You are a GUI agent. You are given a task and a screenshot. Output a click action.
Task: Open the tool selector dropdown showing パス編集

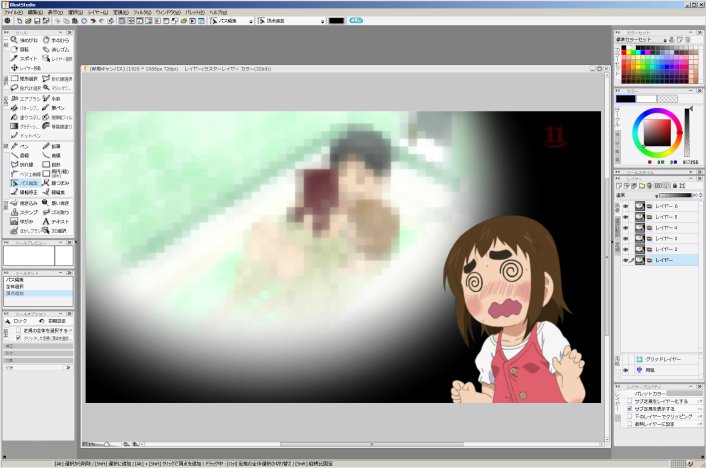tap(251, 21)
